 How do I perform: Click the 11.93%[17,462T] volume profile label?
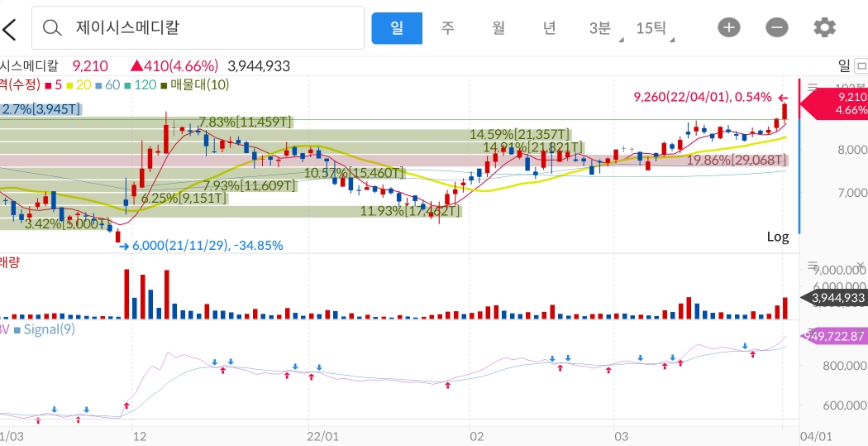410,210
